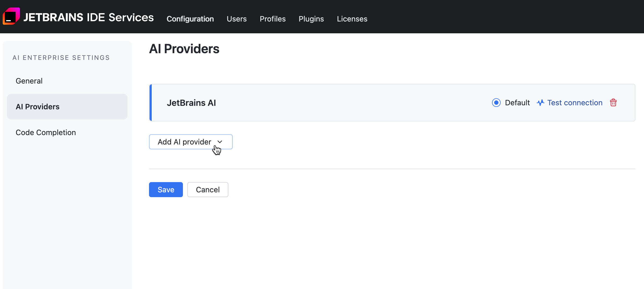Switch to the Profiles tab

tap(273, 19)
